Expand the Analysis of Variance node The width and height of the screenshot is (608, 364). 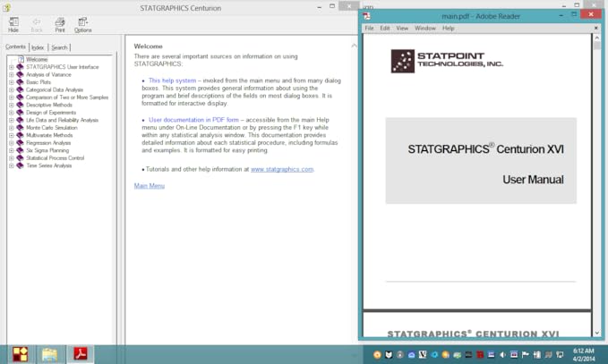click(12, 74)
